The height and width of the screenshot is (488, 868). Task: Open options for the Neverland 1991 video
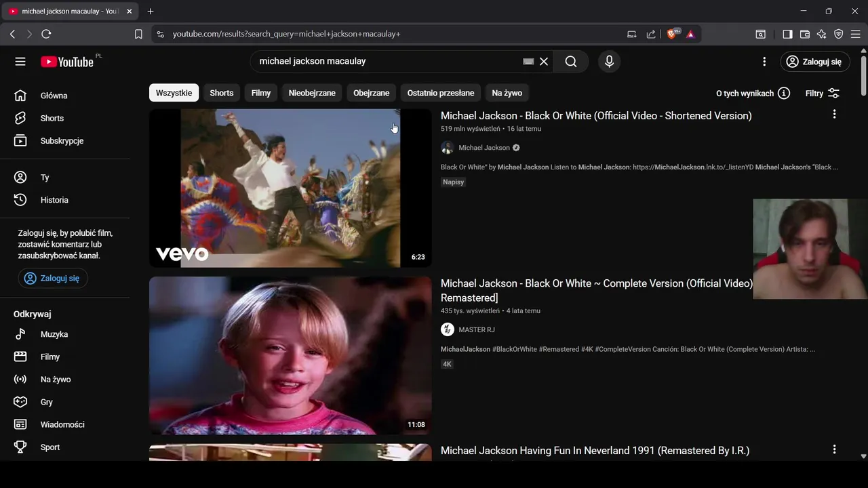click(x=834, y=449)
